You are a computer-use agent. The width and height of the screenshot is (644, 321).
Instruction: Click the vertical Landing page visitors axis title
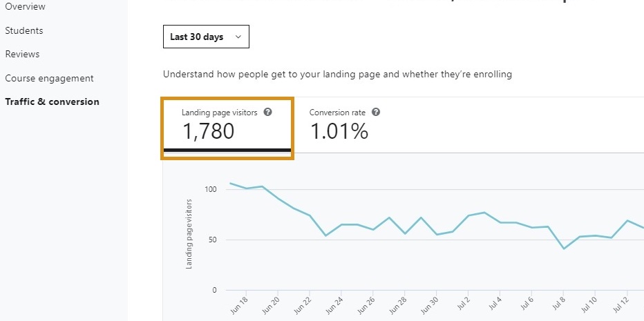[189, 234]
